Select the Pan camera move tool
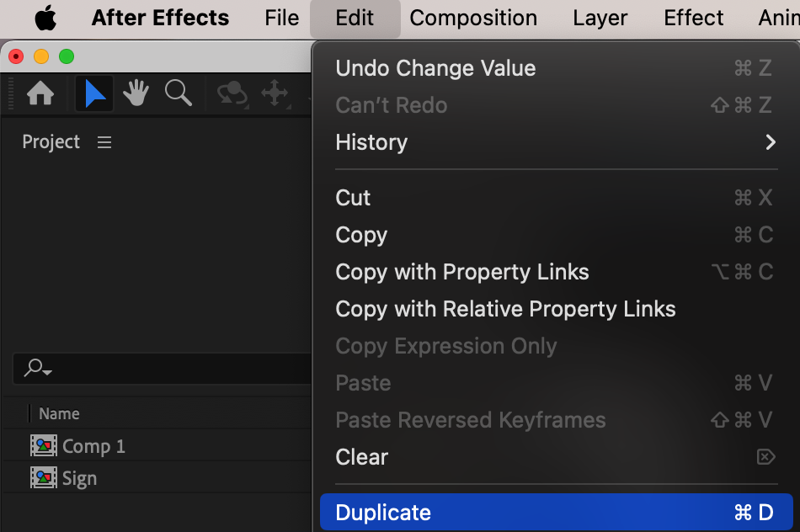 (275, 93)
